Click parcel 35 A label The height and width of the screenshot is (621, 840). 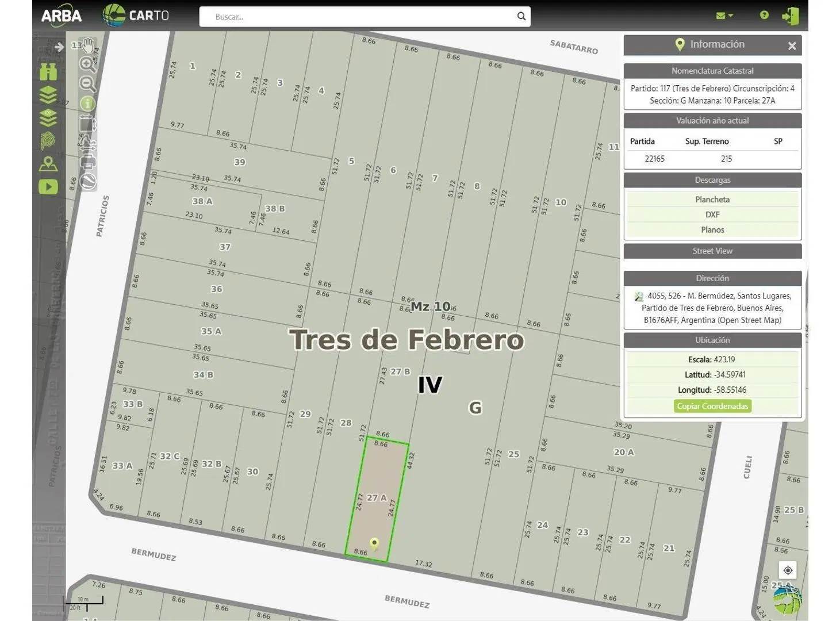point(211,331)
